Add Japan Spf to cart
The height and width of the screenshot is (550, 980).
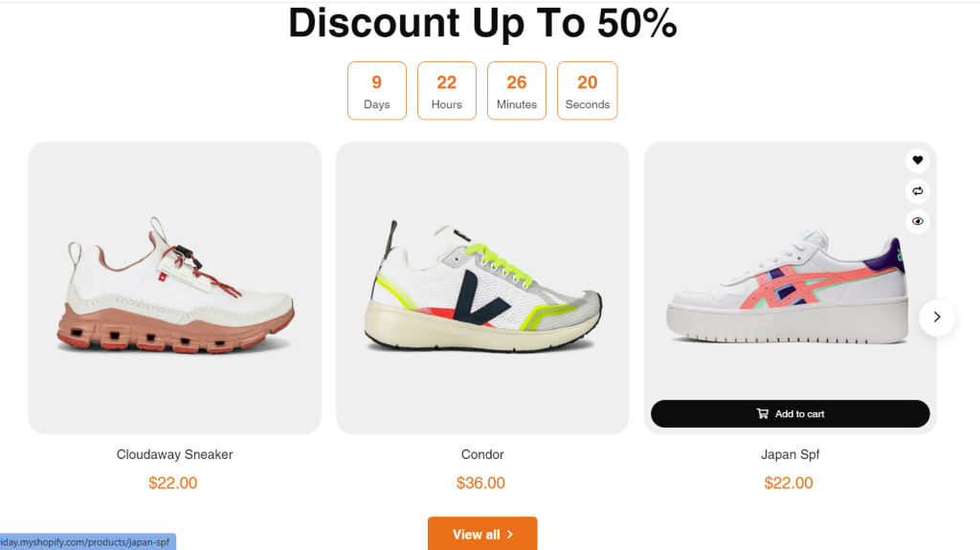point(790,414)
